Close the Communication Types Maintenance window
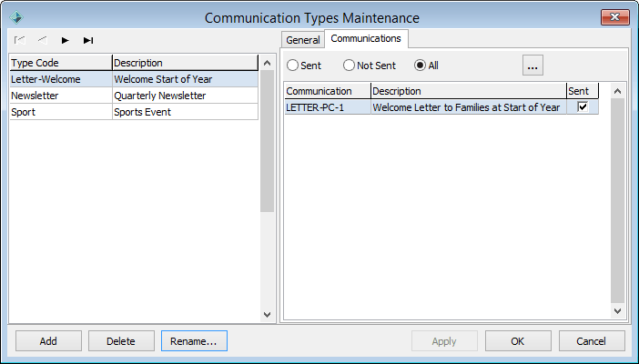 [x=614, y=17]
